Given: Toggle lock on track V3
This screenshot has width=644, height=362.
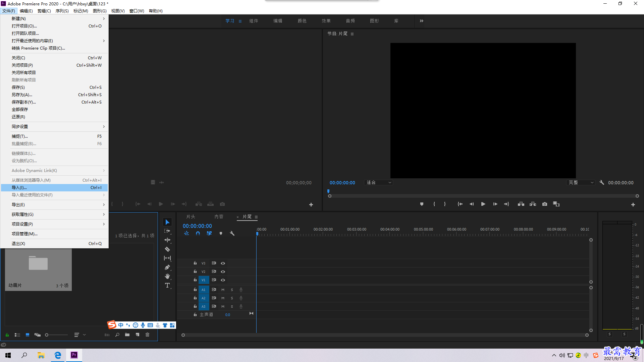Looking at the screenshot, I should [195, 263].
